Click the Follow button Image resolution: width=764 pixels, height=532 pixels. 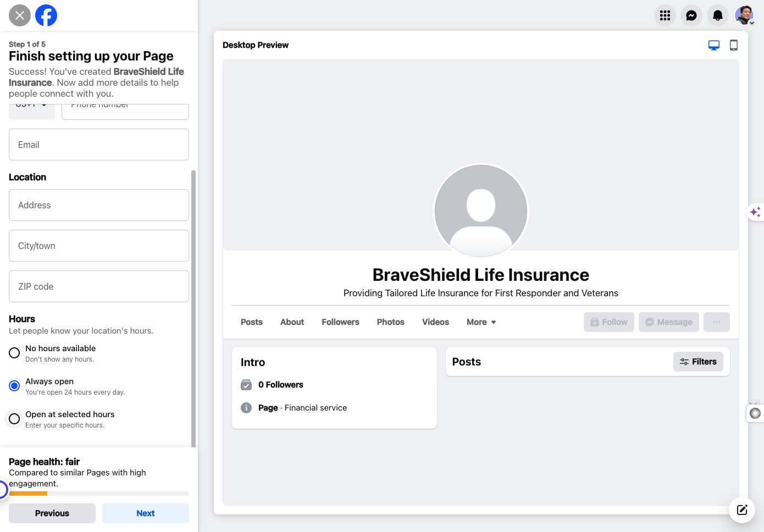click(609, 322)
